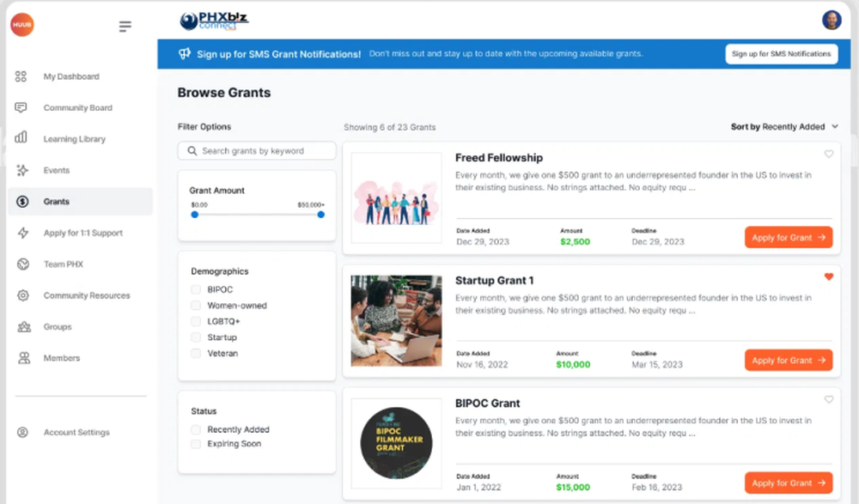Open the user profile avatar
Viewport: 859px width, 504px height.
(x=832, y=21)
